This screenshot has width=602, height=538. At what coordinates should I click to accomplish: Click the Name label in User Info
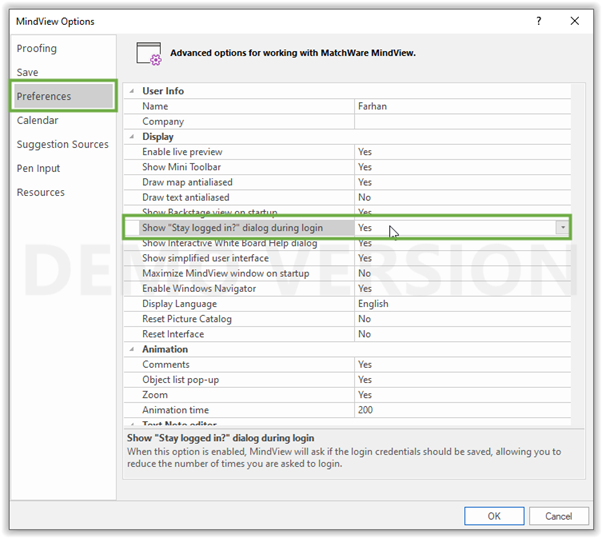pyautogui.click(x=155, y=106)
